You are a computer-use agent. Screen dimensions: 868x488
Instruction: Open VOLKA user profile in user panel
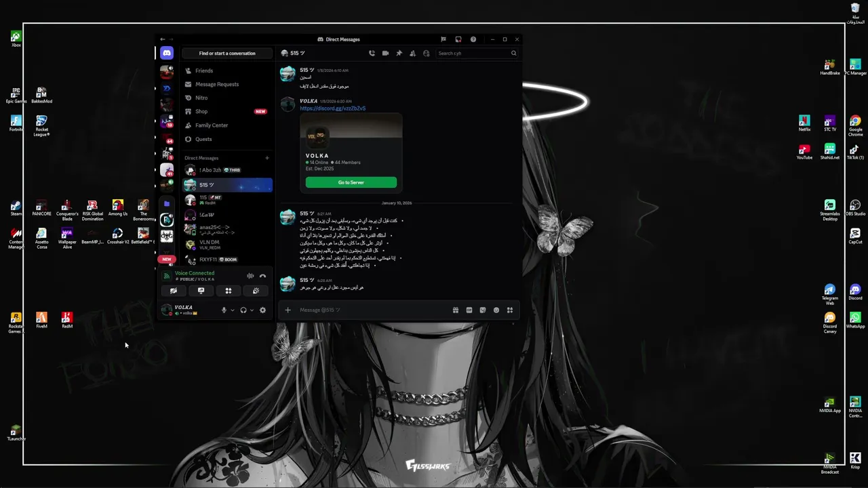click(189, 310)
